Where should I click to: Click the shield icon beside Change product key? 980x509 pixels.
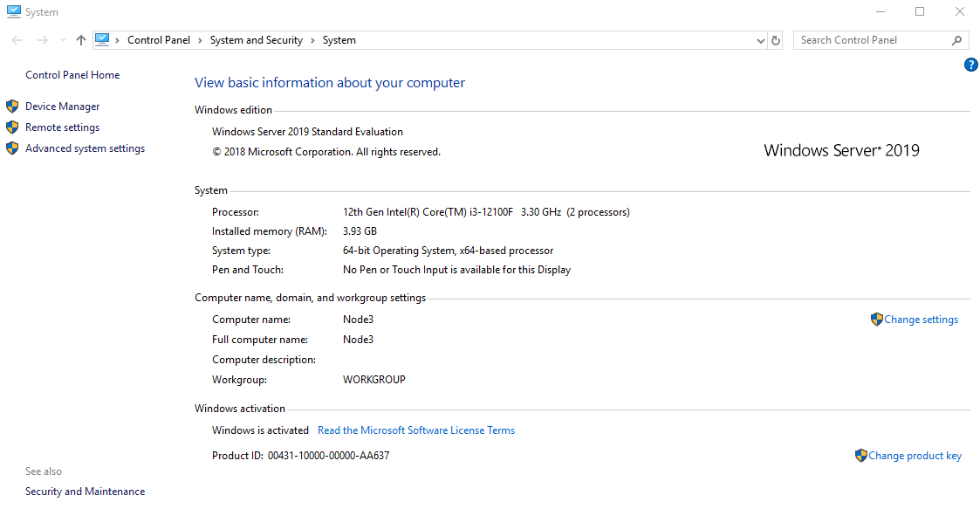[x=861, y=455]
